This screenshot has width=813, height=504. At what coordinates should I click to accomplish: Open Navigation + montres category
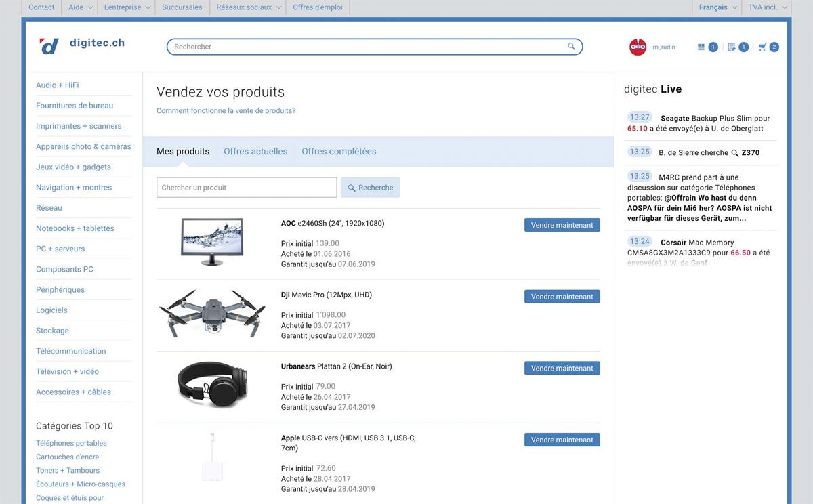[74, 188]
